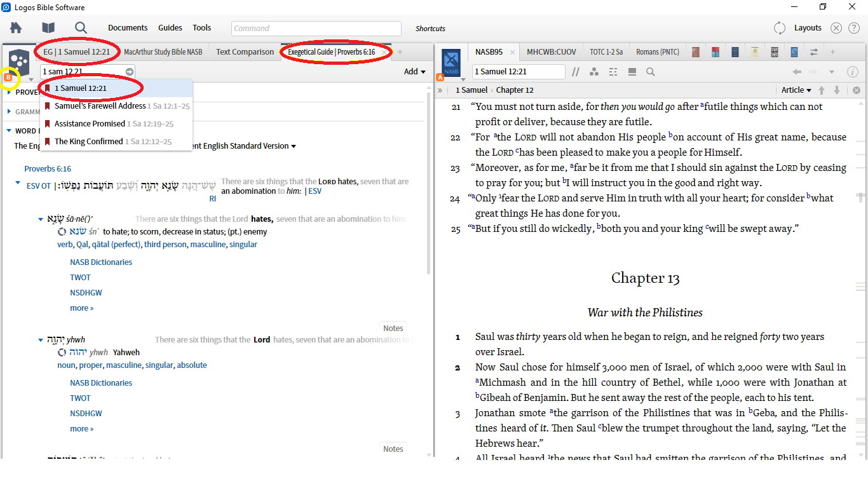
Task: Open the TWOT link under yhwh
Action: pos(80,398)
